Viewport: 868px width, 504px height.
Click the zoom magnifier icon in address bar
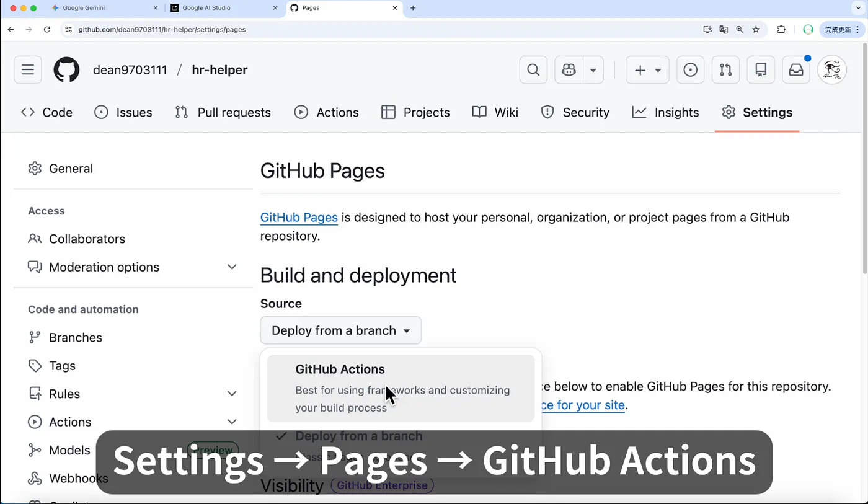pos(740,29)
